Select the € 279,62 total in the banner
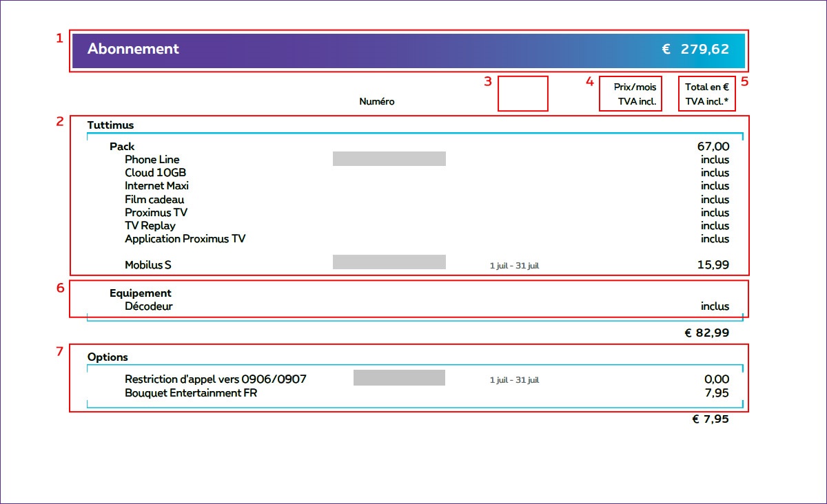827x504 pixels. click(695, 49)
